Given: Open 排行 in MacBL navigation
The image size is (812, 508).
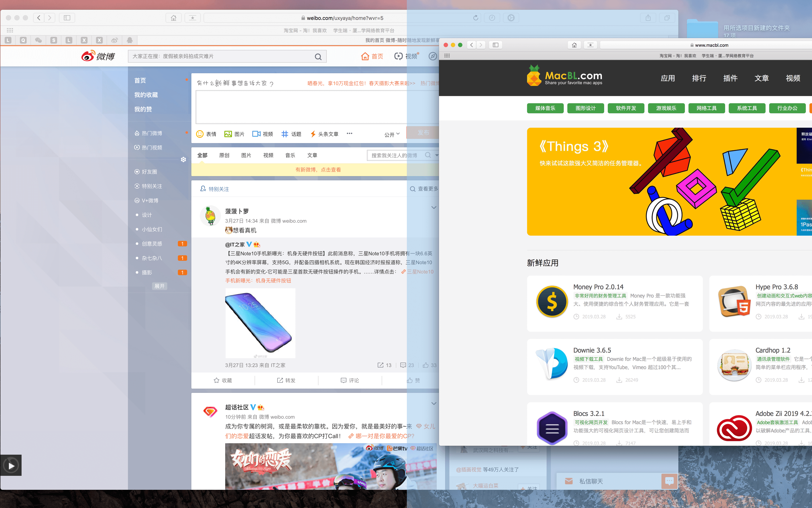Looking at the screenshot, I should 699,78.
